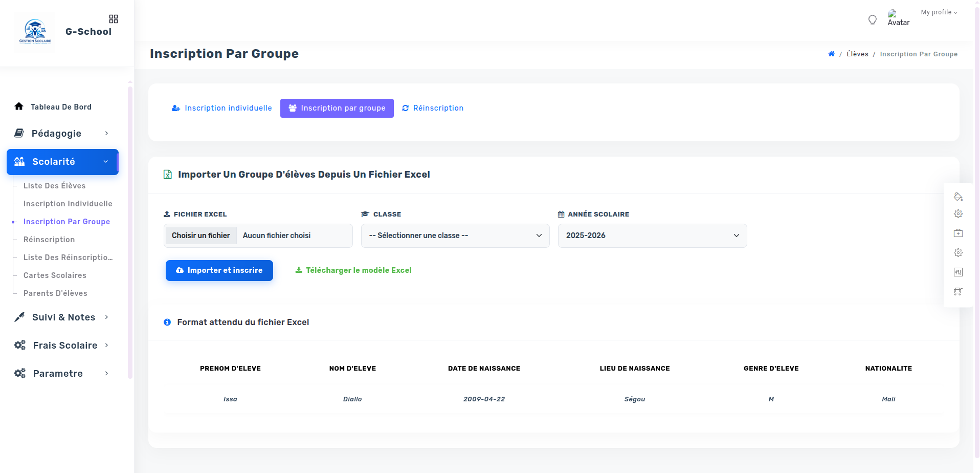Click the Pédagogie book icon
The width and height of the screenshot is (980, 473).
coord(19,133)
